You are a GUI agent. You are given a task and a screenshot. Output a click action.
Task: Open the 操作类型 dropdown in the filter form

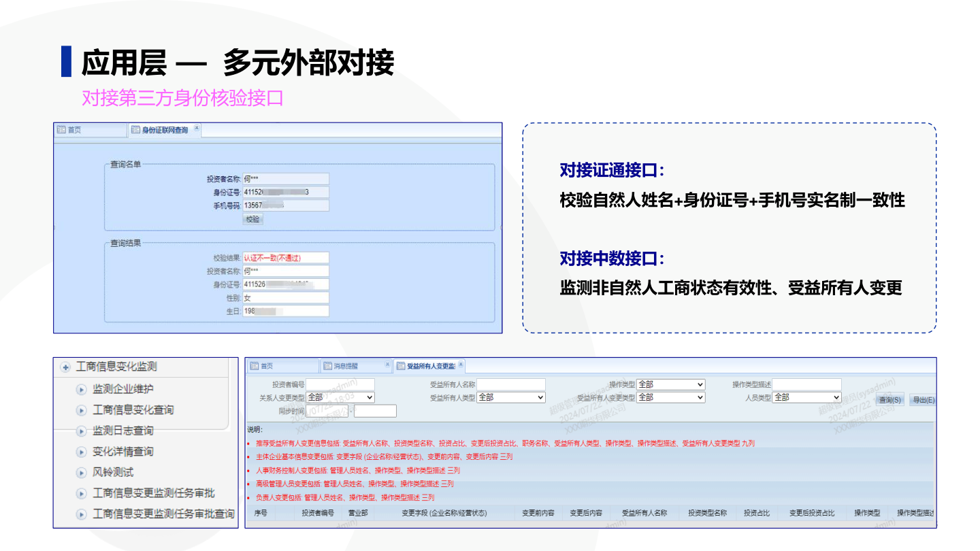(x=670, y=384)
